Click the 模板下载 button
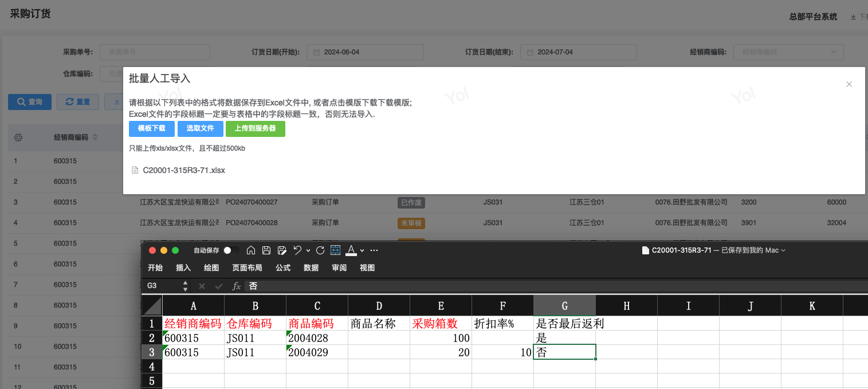Image resolution: width=868 pixels, height=389 pixels. [x=152, y=128]
